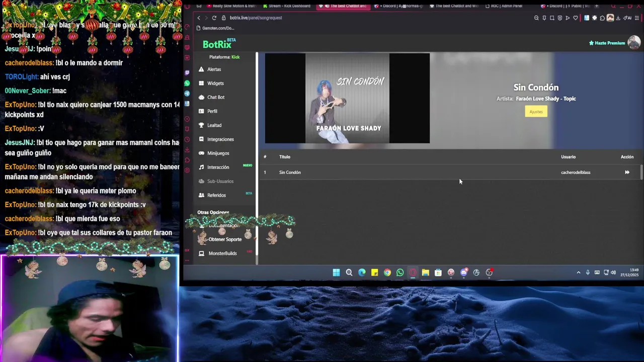
Task: Open the Windows Start menu
Action: (x=336, y=273)
